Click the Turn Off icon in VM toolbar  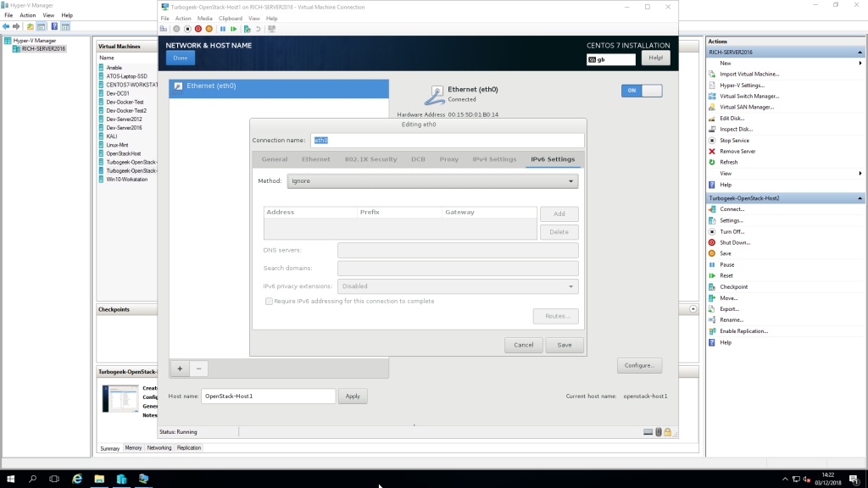click(x=187, y=29)
